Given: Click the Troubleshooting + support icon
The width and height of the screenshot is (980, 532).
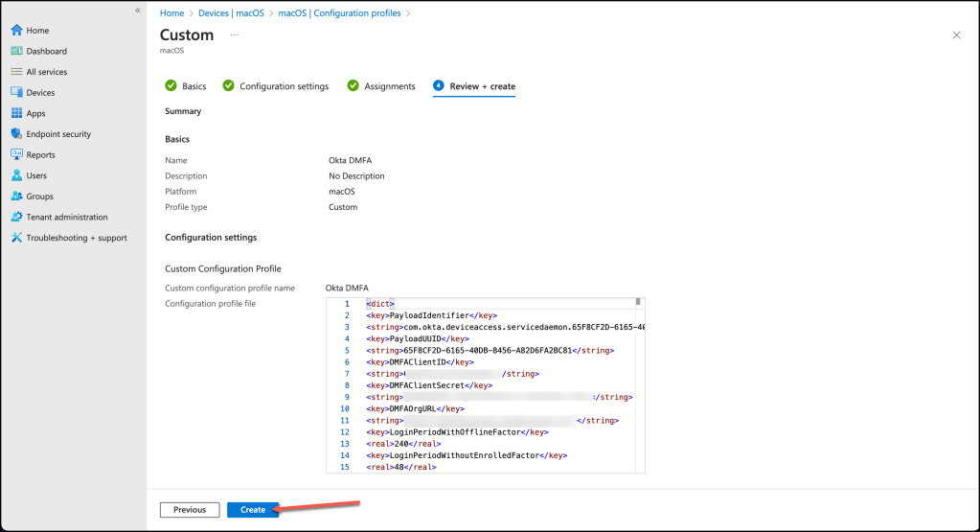Looking at the screenshot, I should pyautogui.click(x=16, y=238).
